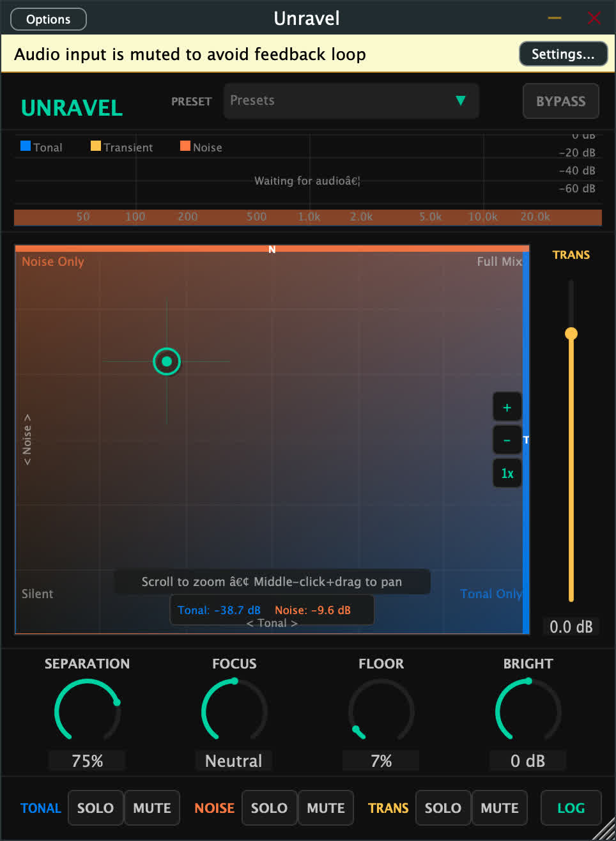Click the -40 dB scale label
616x841 pixels.
point(577,171)
